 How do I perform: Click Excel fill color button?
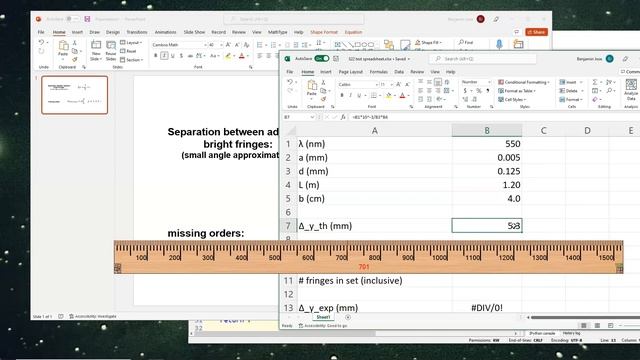click(x=389, y=96)
